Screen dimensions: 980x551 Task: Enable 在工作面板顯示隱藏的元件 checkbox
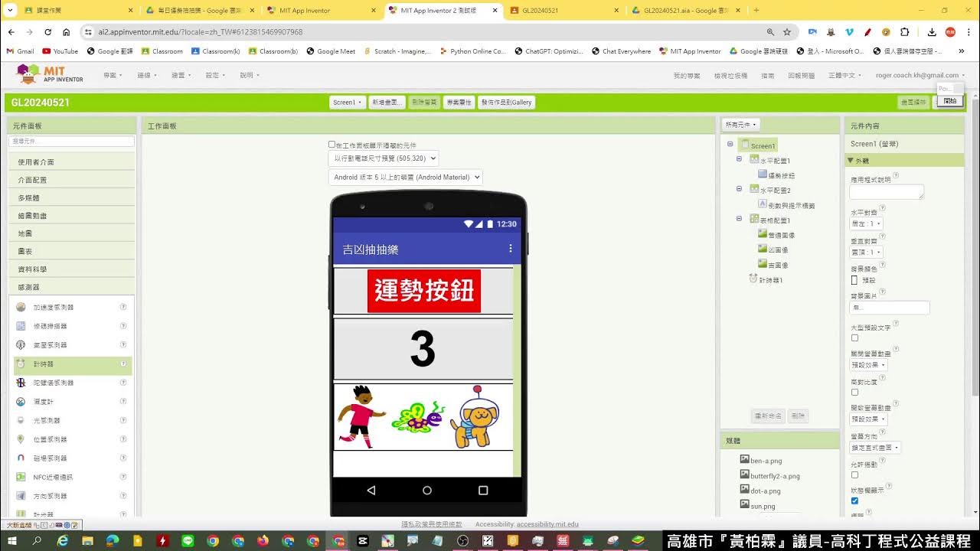tap(332, 144)
